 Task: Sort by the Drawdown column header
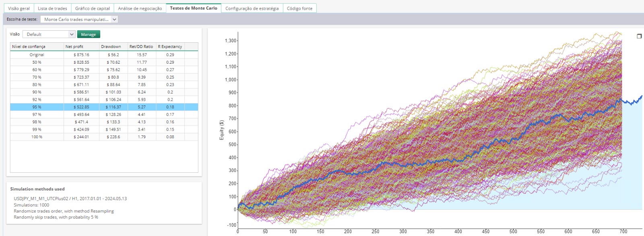113,47
